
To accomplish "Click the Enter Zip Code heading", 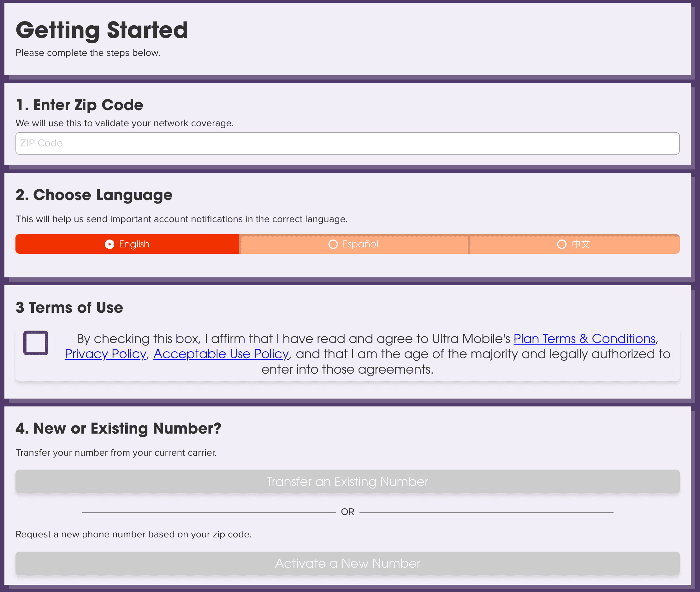I will pos(80,105).
